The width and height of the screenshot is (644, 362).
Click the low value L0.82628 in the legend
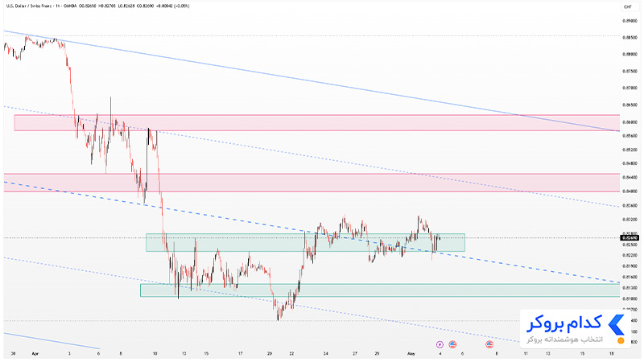tap(126, 6)
